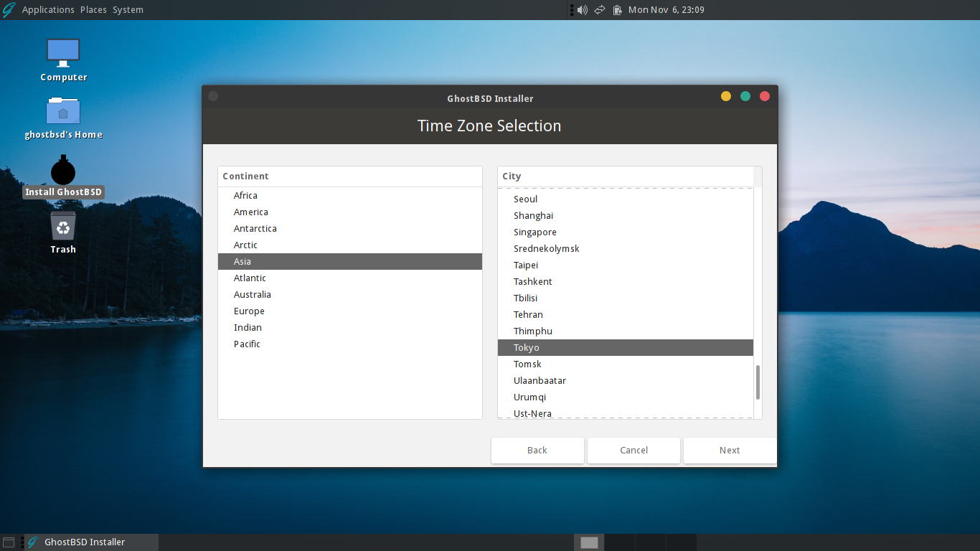The image size is (980, 551).
Task: Open the Computer desktop icon
Action: click(63, 53)
